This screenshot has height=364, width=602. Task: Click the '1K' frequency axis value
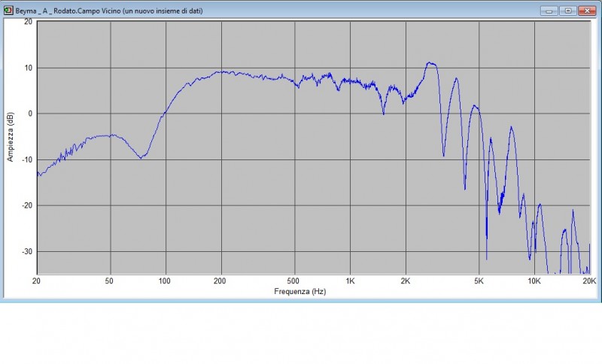pos(350,281)
